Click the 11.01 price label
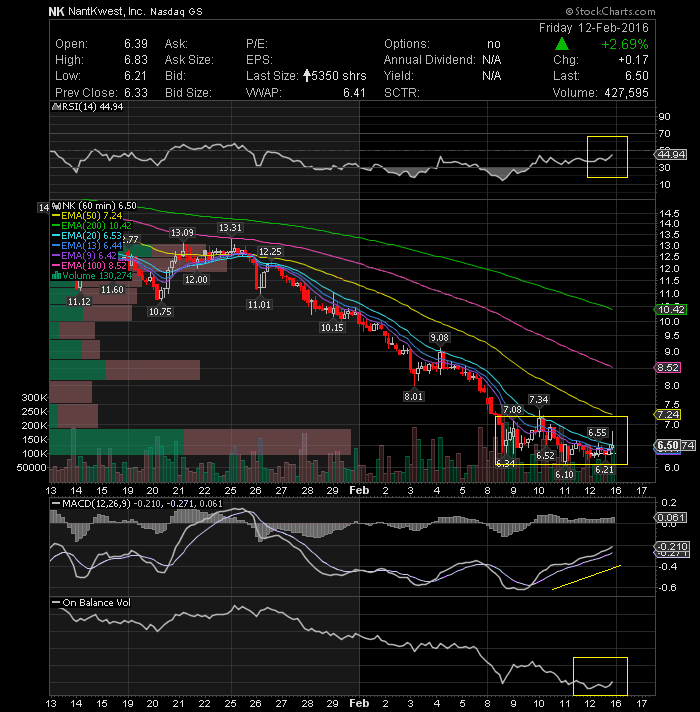 [x=259, y=305]
